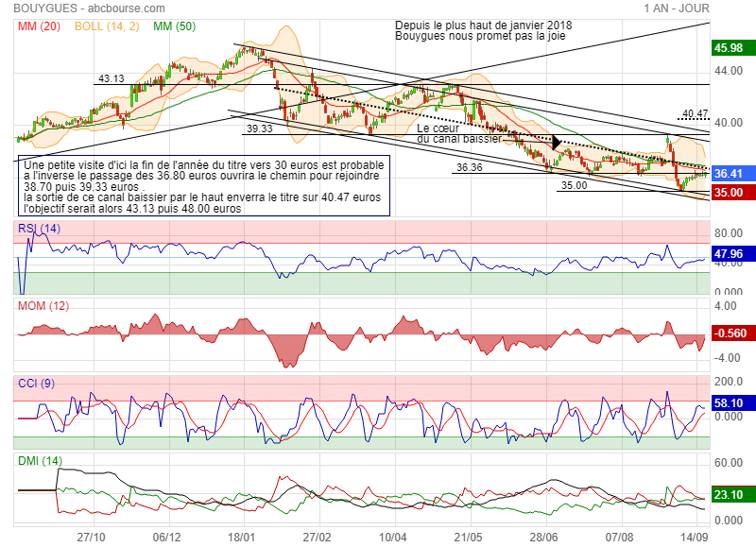Click the 40.00 price axis label

click(x=729, y=123)
